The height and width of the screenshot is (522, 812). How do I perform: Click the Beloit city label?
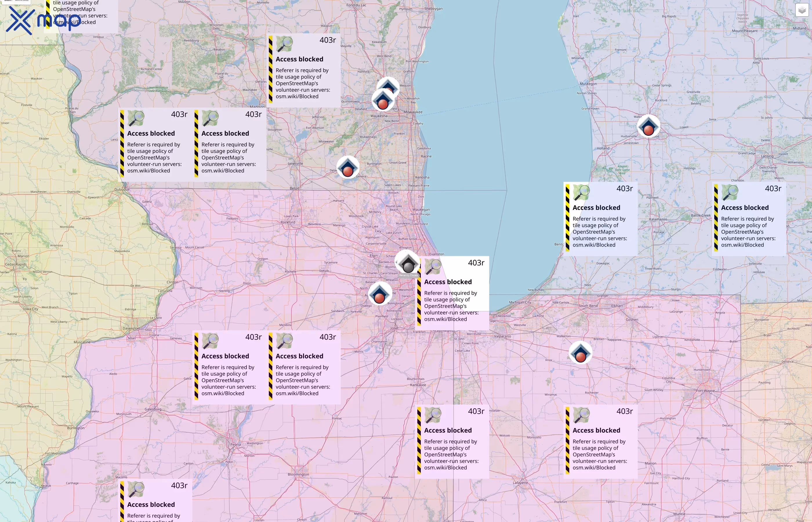click(295, 188)
